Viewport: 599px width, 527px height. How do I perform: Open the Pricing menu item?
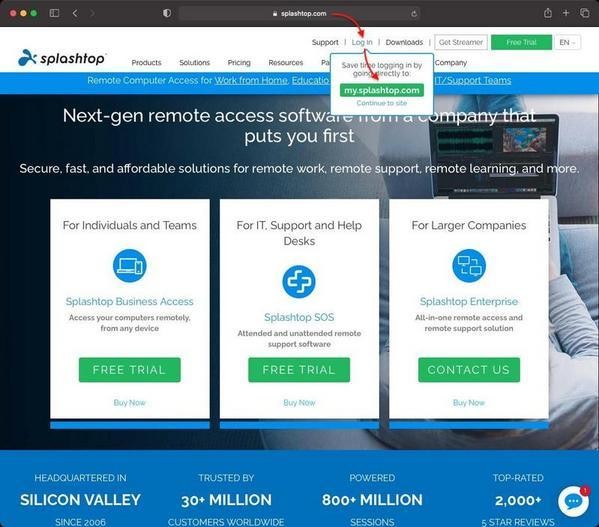(239, 63)
